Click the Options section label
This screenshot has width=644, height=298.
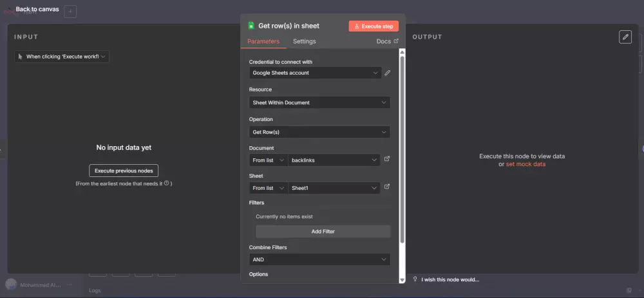click(258, 274)
